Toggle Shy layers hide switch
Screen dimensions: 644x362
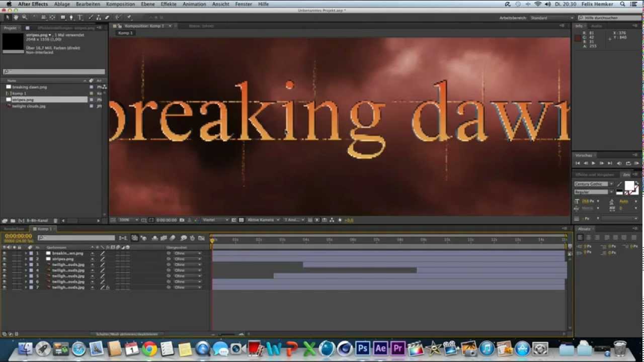point(154,238)
